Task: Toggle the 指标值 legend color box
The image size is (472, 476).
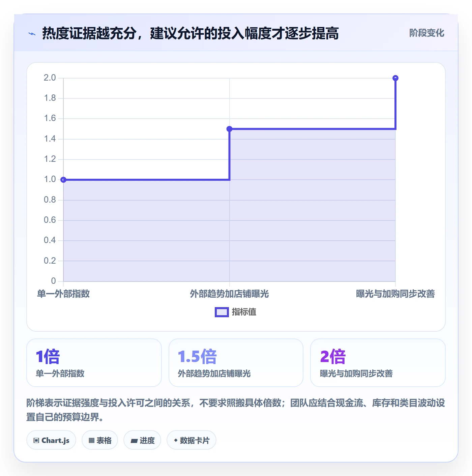Action: point(222,312)
